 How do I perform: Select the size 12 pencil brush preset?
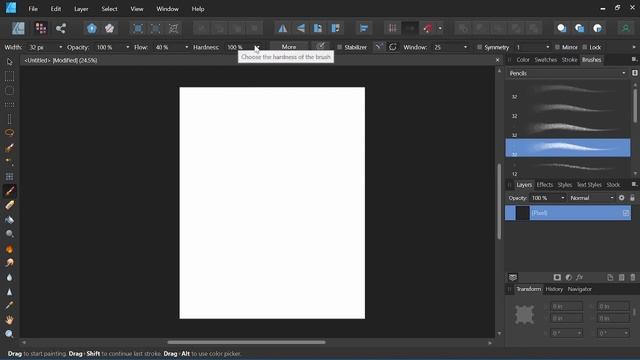point(568,167)
